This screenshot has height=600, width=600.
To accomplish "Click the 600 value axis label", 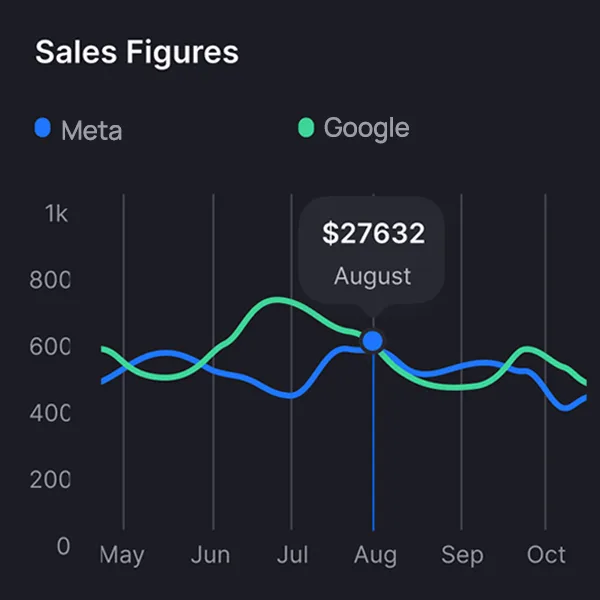I will coord(50,346).
